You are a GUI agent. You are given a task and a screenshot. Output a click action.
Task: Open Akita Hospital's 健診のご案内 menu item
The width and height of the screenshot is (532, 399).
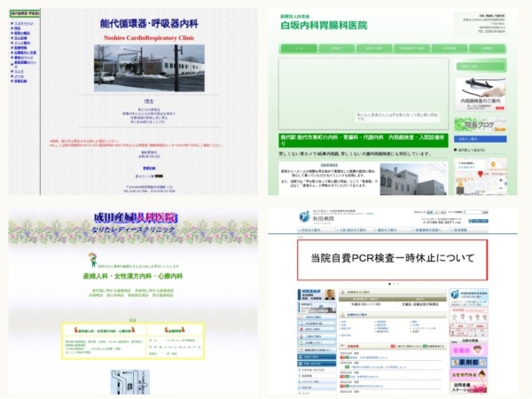coord(393,230)
